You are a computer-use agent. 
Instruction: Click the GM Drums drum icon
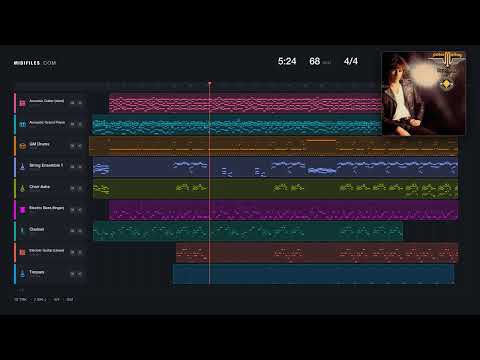(x=22, y=146)
